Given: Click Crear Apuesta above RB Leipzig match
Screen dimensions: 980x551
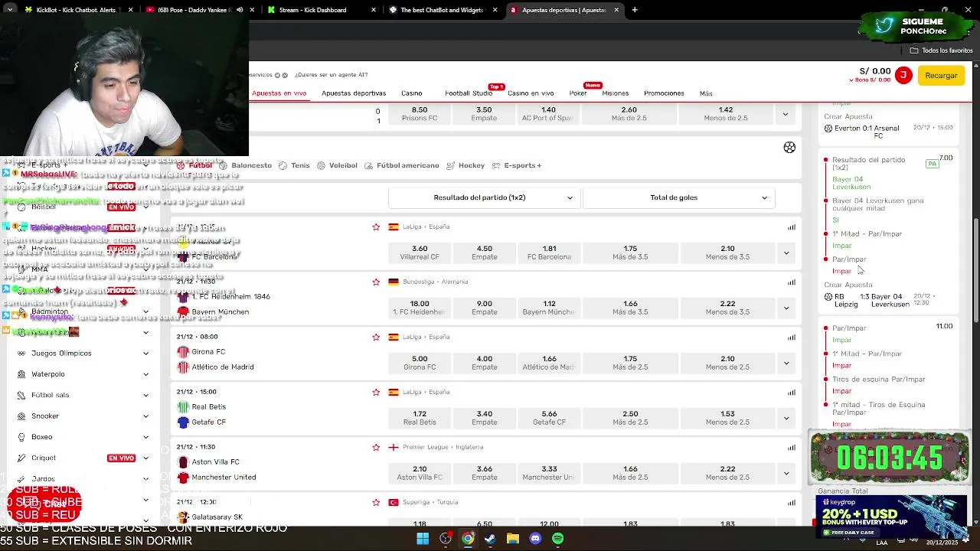Looking at the screenshot, I should 848,285.
